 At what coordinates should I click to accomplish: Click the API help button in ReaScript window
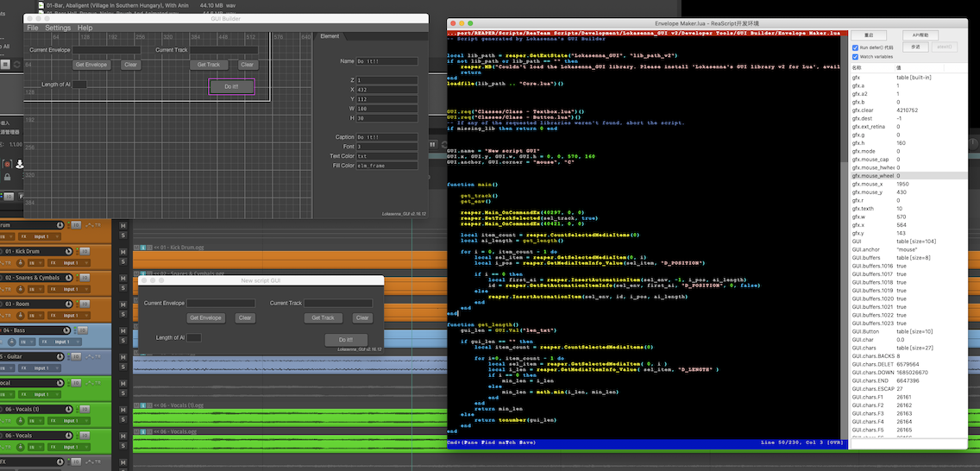921,35
